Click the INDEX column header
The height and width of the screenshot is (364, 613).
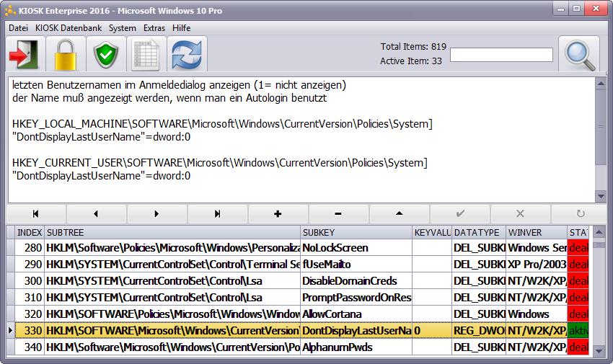(x=30, y=232)
